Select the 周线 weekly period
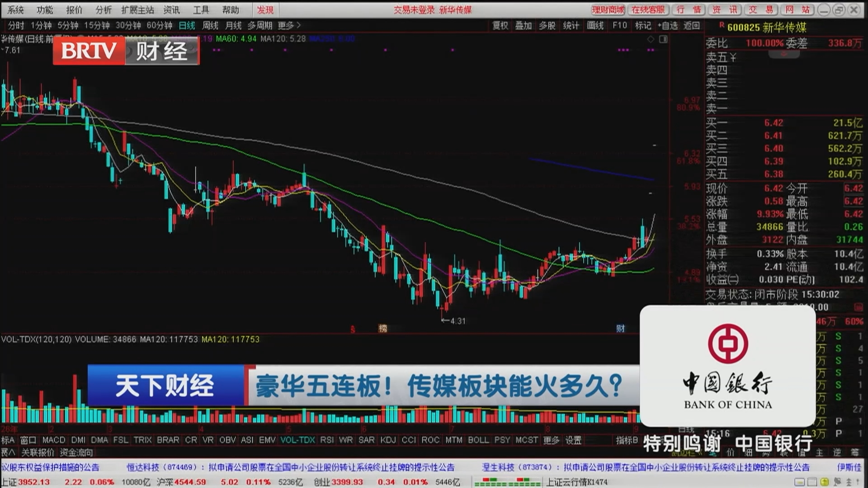Viewport: 868px width, 488px height. coord(210,26)
